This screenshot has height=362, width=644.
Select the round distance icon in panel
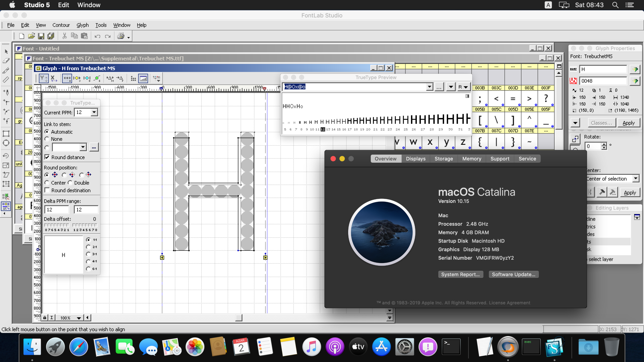tap(48, 157)
